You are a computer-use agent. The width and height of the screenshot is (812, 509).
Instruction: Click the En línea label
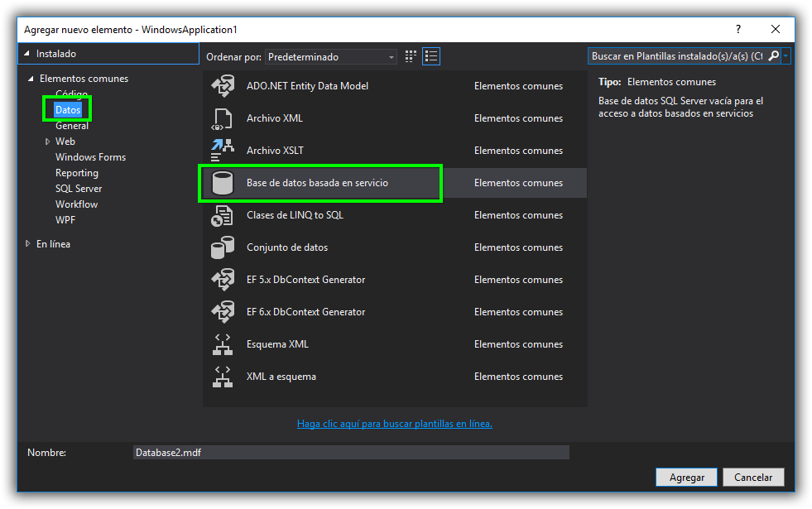pos(53,244)
